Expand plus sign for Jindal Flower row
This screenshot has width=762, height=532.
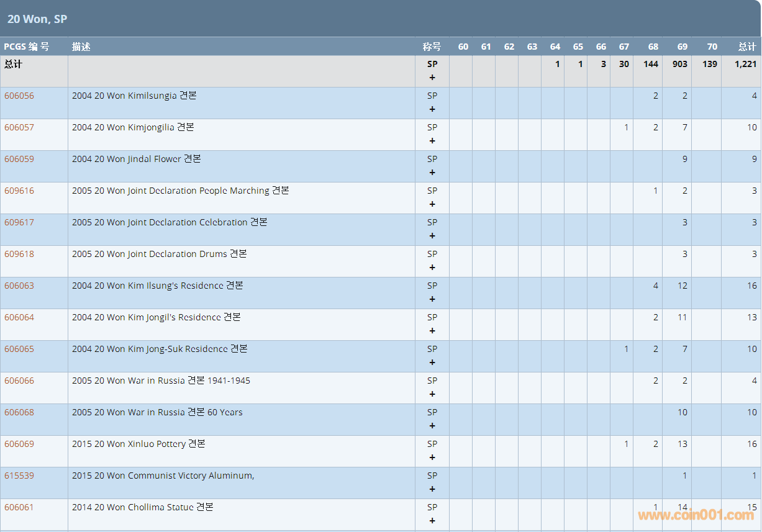tap(432, 173)
